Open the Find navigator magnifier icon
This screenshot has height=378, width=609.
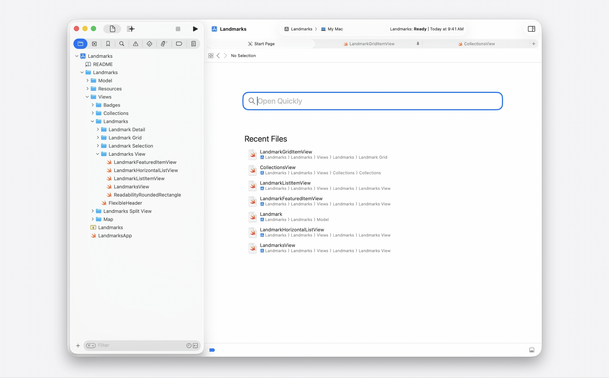click(x=122, y=44)
